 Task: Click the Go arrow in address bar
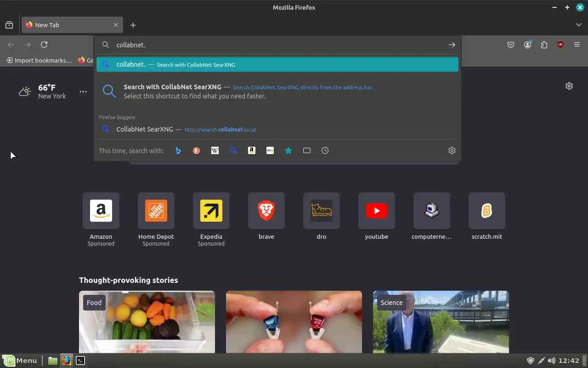click(x=452, y=45)
